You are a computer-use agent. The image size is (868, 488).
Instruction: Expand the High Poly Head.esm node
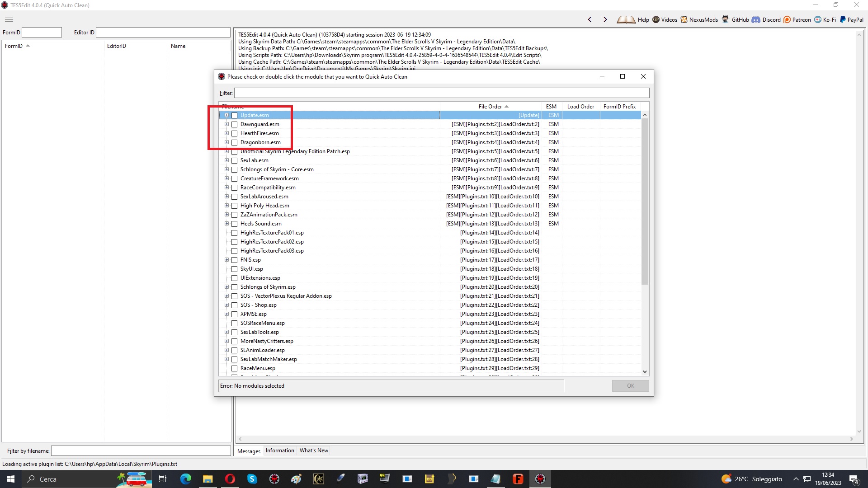coord(226,205)
